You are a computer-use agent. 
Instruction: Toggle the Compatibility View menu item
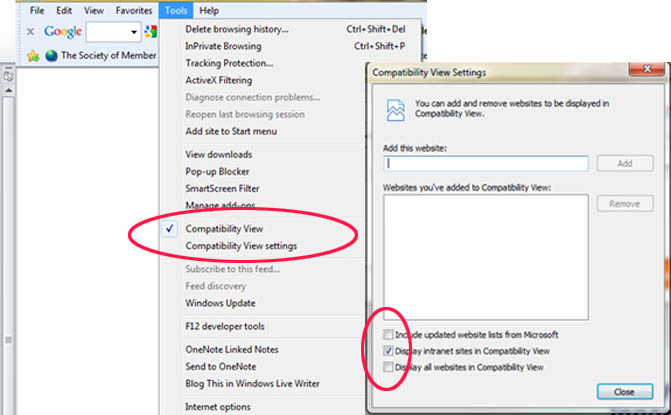pyautogui.click(x=224, y=228)
